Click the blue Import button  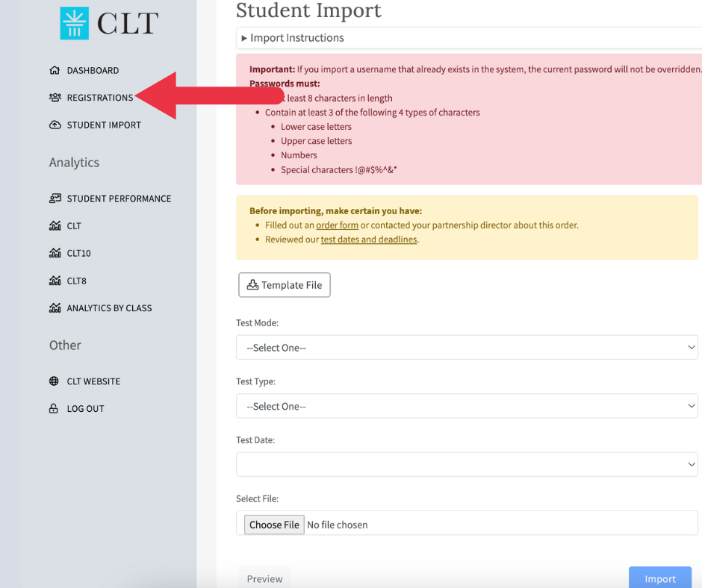click(x=659, y=578)
